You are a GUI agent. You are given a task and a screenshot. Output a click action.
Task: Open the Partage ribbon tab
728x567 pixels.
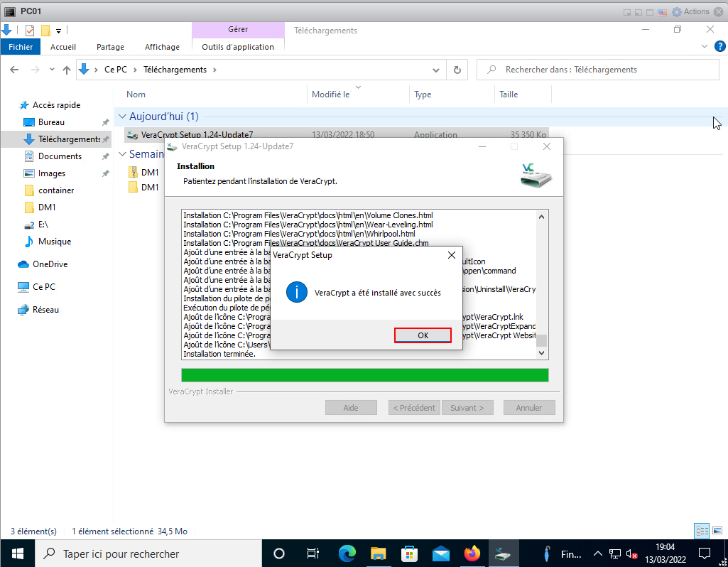coord(110,47)
